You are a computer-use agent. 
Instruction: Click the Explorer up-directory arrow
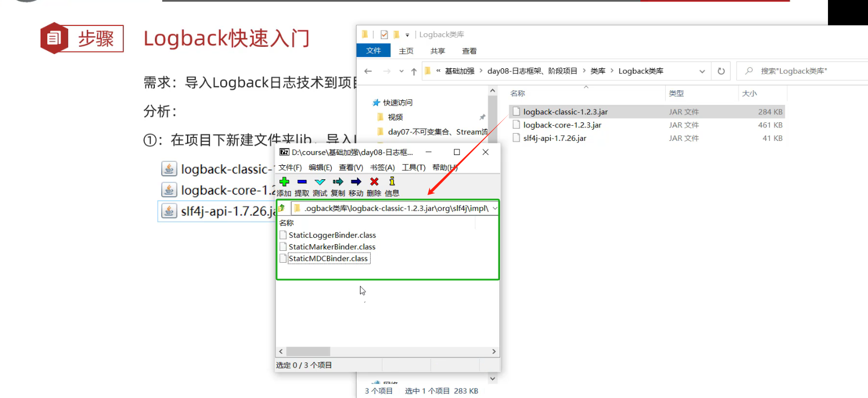[414, 71]
